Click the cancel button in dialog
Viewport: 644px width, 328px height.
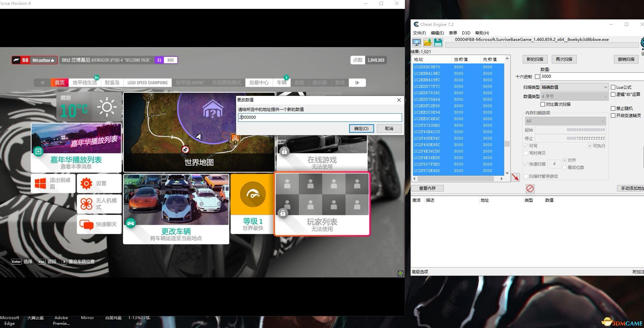pos(389,128)
